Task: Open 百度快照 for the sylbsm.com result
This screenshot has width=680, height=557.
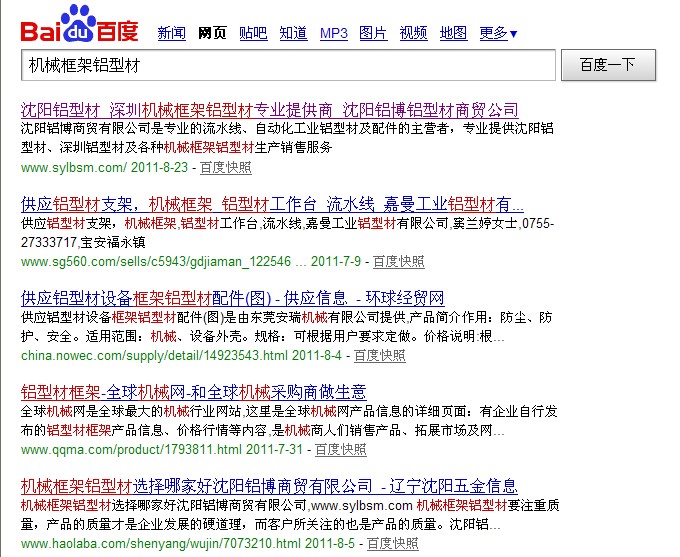Action: pyautogui.click(x=226, y=167)
